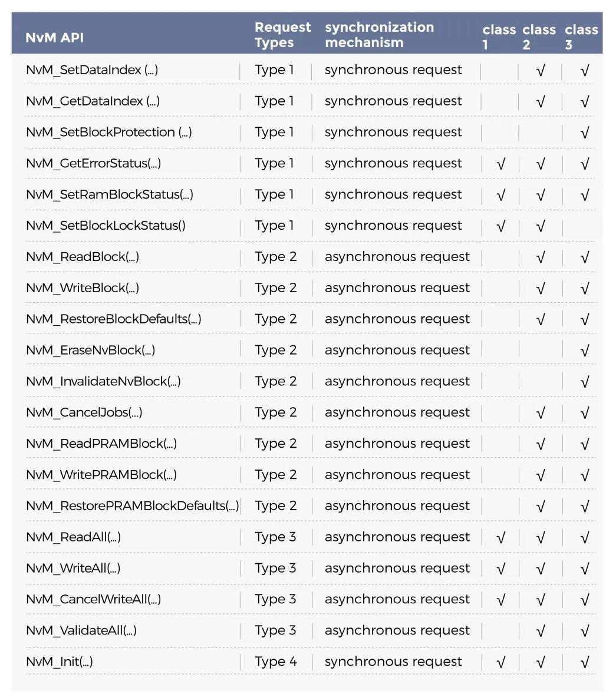This screenshot has width=616, height=694.
Task: Click the class 2 checkmark for NvM_CancelJobs
Action: tap(540, 414)
